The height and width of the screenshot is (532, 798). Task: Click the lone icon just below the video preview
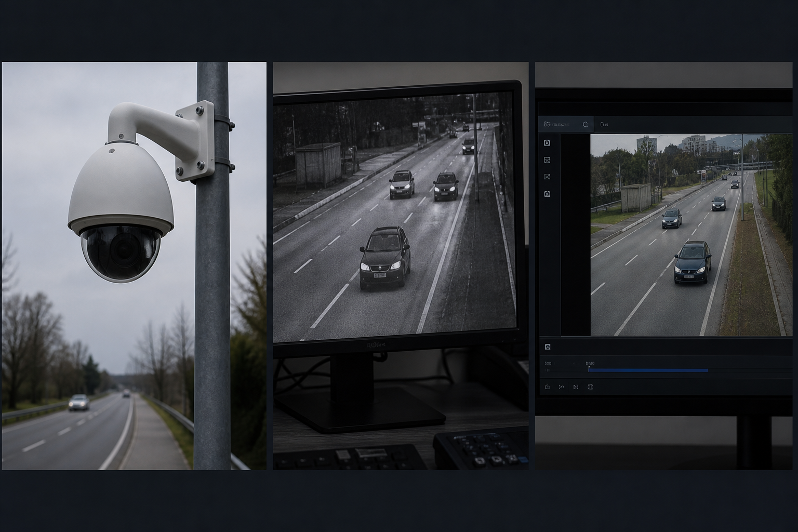pyautogui.click(x=548, y=347)
